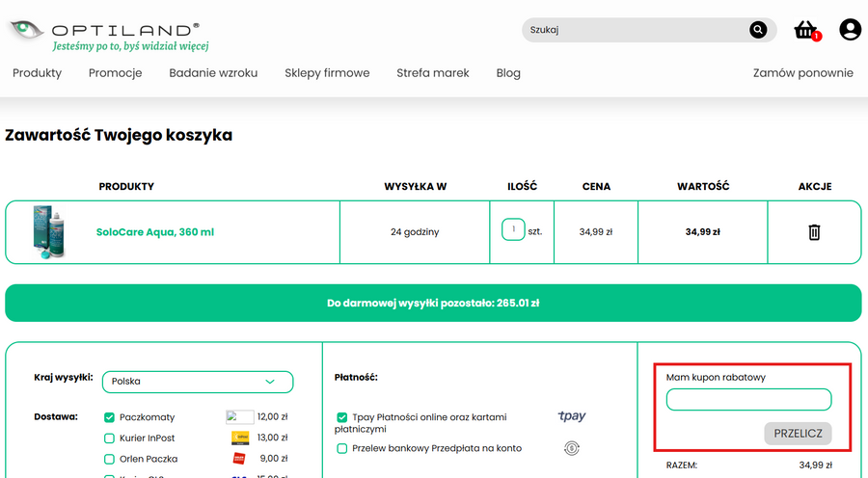Viewport: 868px width, 478px height.
Task: Open the Produkty menu
Action: (x=37, y=73)
